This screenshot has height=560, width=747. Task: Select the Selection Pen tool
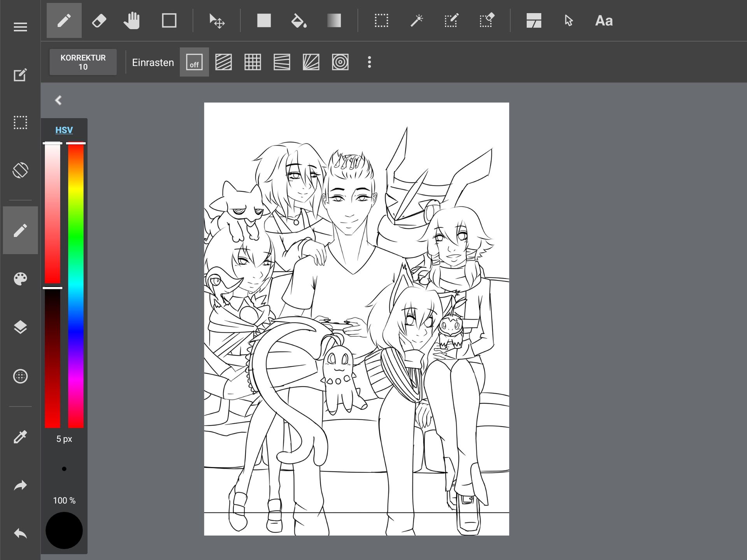pos(451,21)
